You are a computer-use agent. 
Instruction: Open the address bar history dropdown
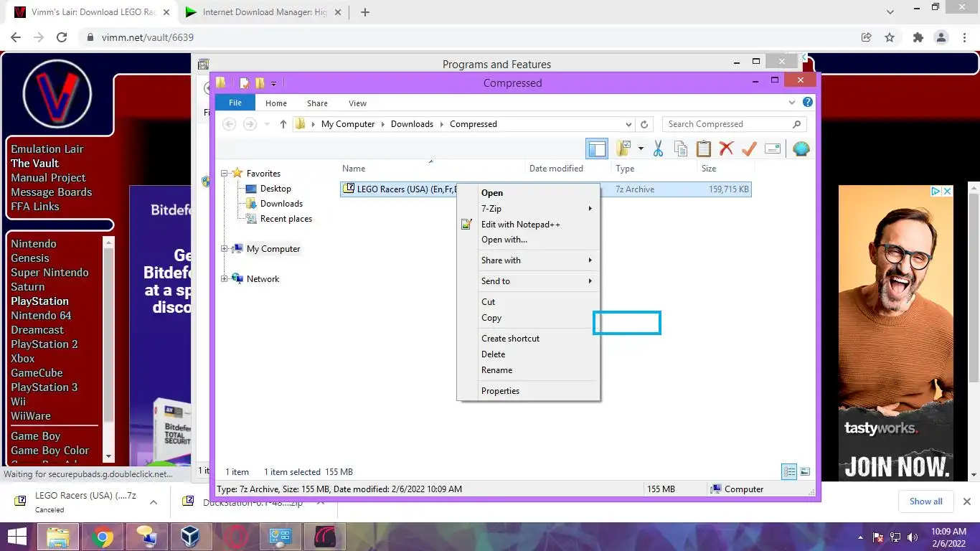pos(629,124)
